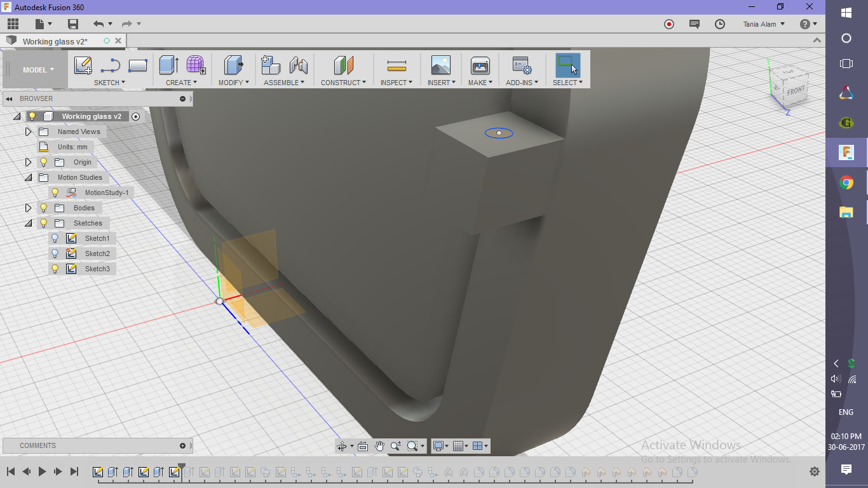Toggle the Bodies folder light bulb
The width and height of the screenshot is (868, 488).
[x=43, y=208]
